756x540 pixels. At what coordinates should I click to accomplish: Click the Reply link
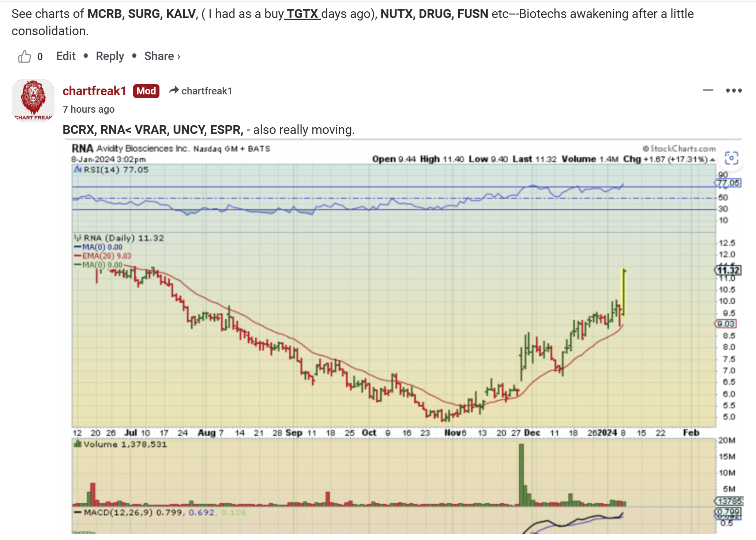pos(110,56)
